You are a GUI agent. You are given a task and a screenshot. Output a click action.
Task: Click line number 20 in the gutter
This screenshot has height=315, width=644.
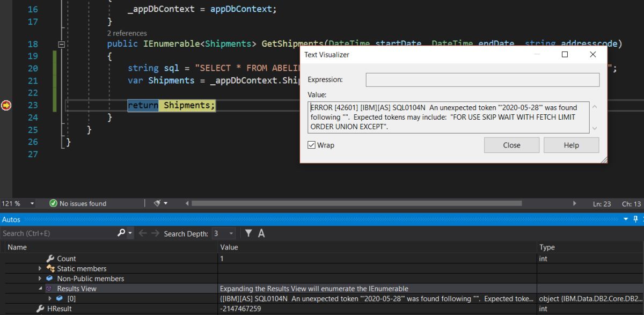(32, 68)
